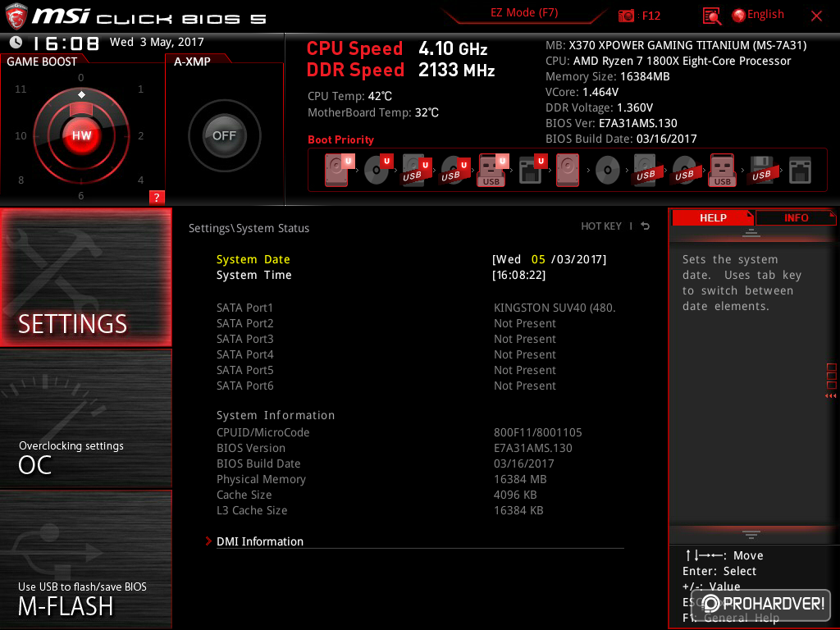Select the UEFI hard disk boot device icon
The width and height of the screenshot is (840, 630).
click(338, 170)
